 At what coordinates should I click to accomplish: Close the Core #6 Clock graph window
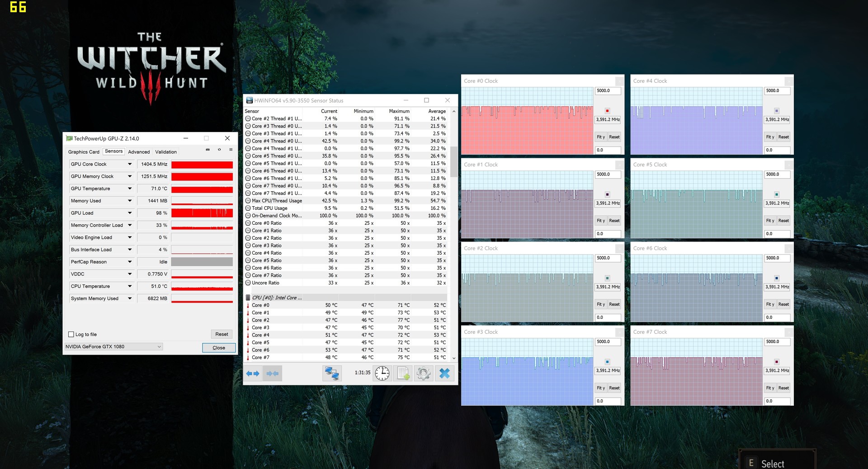click(789, 248)
